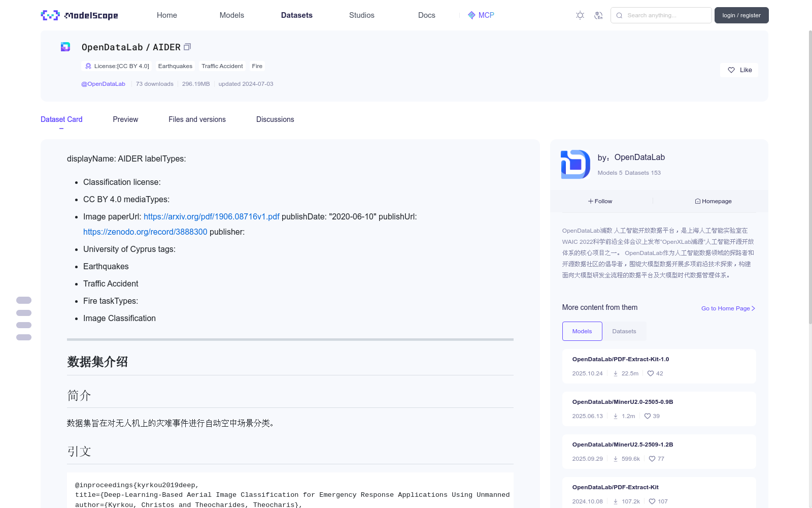Toggle light/dark theme sun icon
This screenshot has width=812, height=508.
pyautogui.click(x=580, y=15)
